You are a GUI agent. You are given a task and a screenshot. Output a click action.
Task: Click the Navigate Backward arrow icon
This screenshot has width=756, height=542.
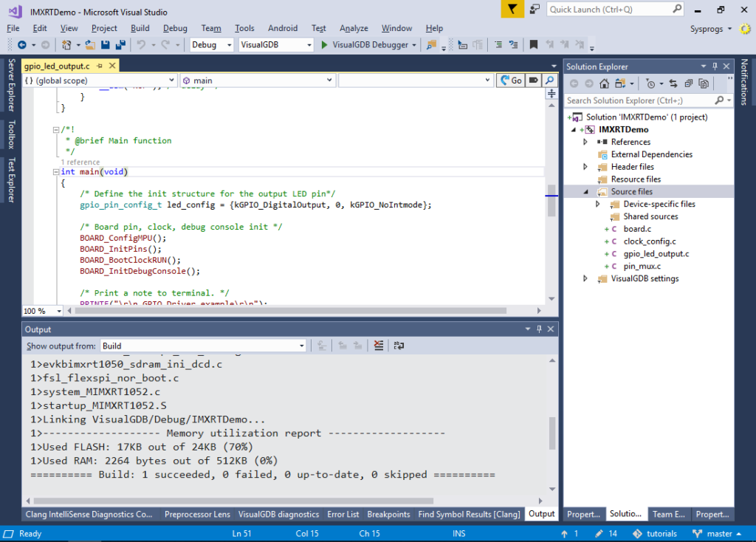pos(21,45)
